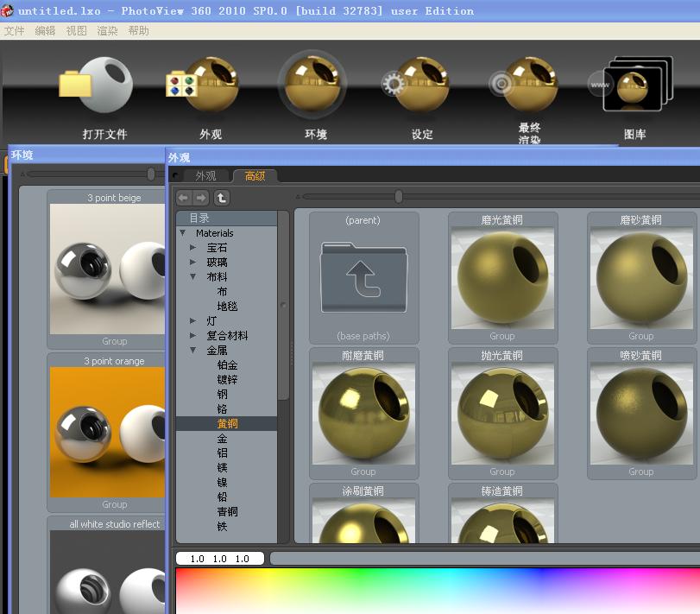Screen dimensions: 700x614
Task: Select 青铜 in the metals list
Action: click(x=227, y=512)
